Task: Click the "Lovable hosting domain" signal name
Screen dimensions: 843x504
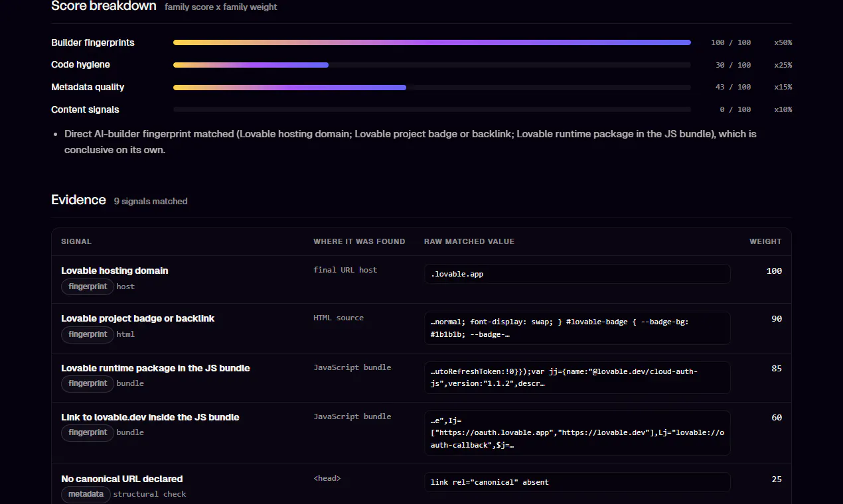Action: [115, 271]
